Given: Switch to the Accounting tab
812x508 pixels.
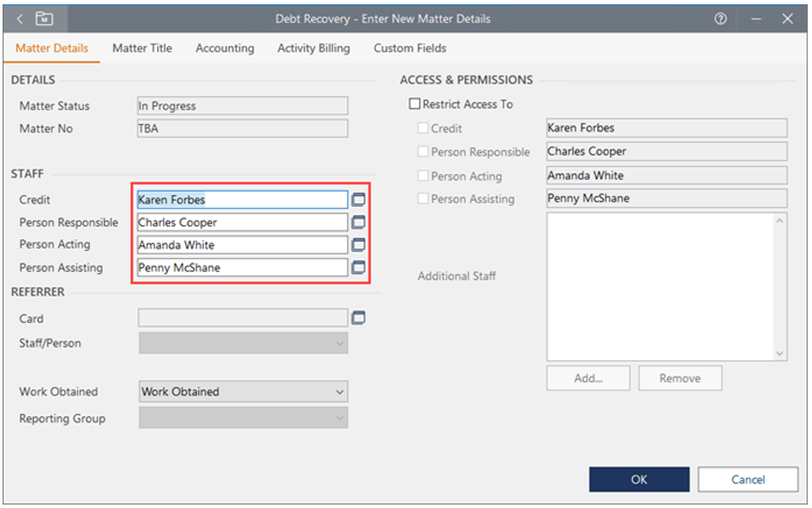Looking at the screenshot, I should (x=224, y=48).
